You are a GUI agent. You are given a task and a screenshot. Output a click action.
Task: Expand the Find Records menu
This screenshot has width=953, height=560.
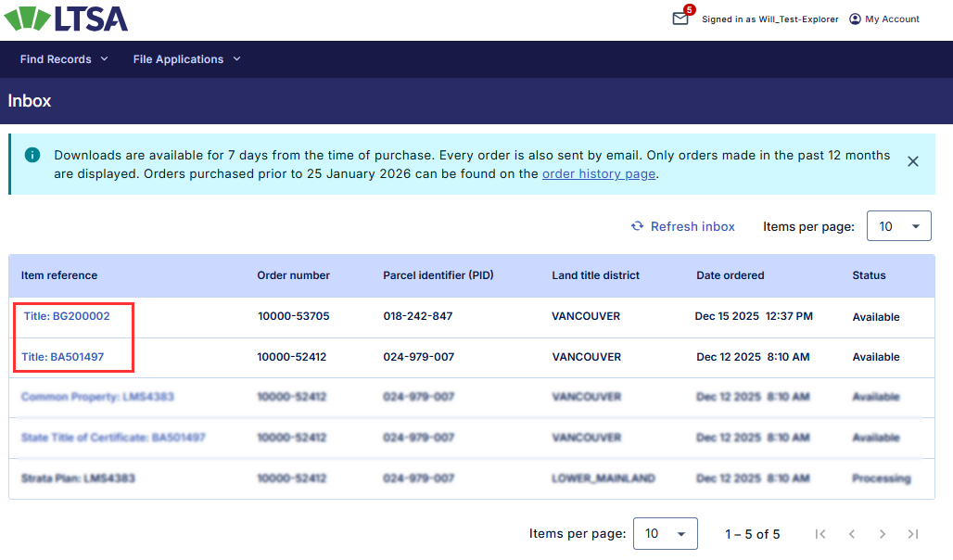64,59
